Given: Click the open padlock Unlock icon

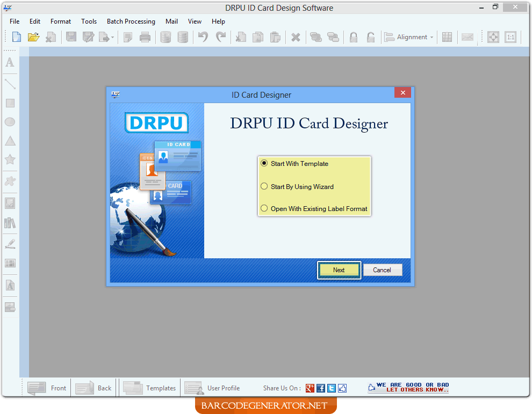Looking at the screenshot, I should point(370,37).
